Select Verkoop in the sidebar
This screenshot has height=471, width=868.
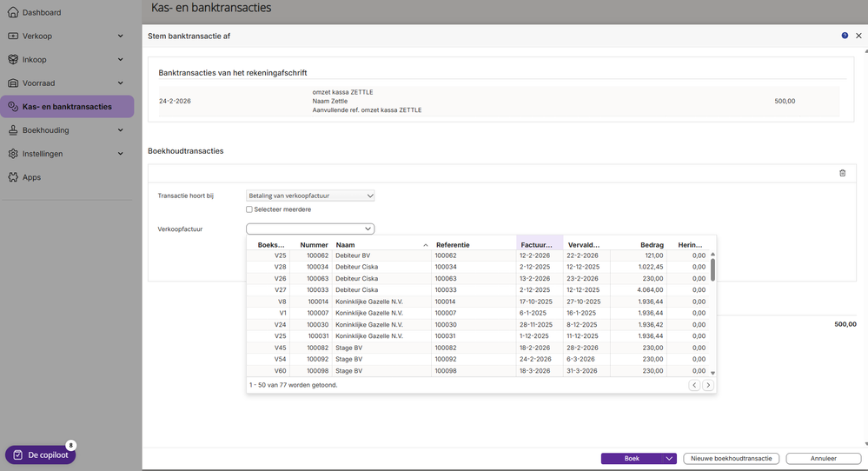37,36
